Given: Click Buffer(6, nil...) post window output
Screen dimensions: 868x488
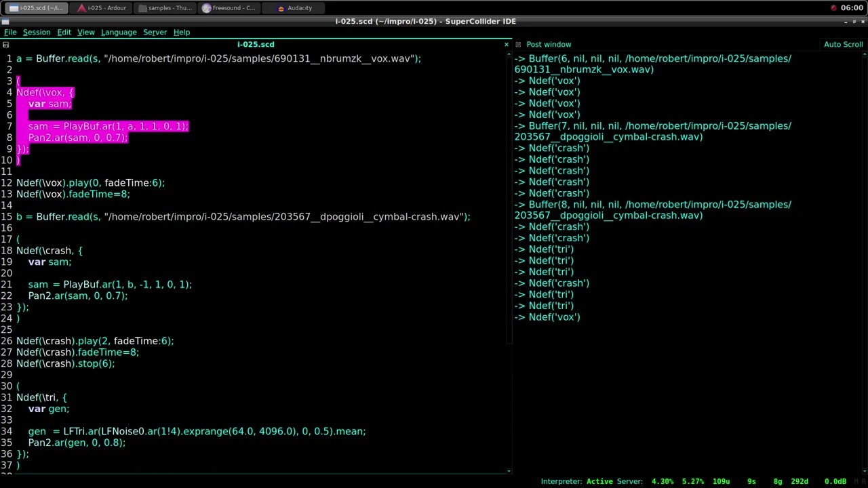Looking at the screenshot, I should pyautogui.click(x=652, y=64).
